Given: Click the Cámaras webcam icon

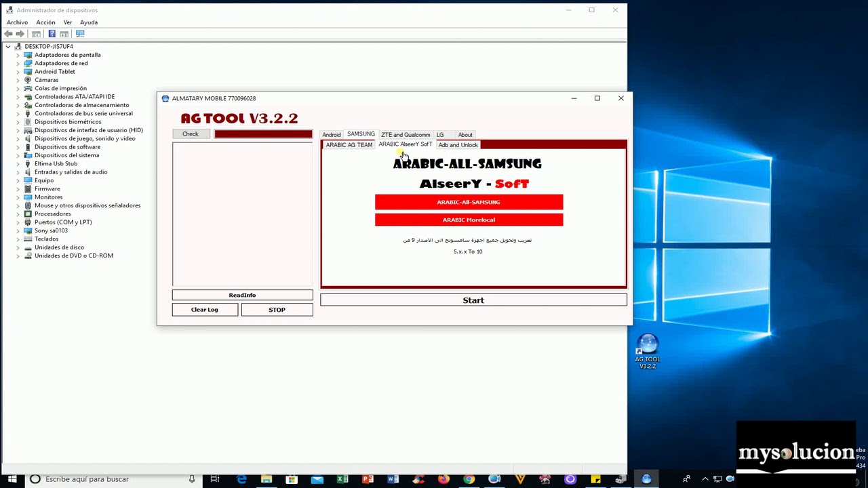Looking at the screenshot, I should (28, 80).
